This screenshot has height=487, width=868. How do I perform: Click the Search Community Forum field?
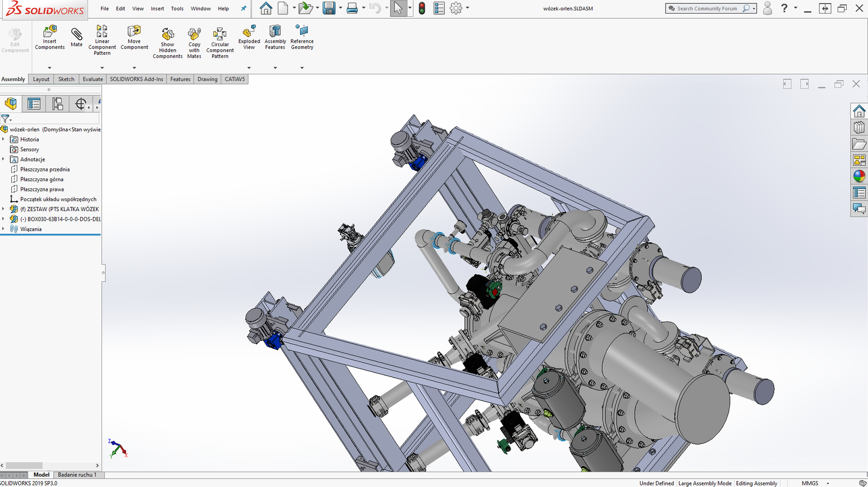tap(707, 8)
